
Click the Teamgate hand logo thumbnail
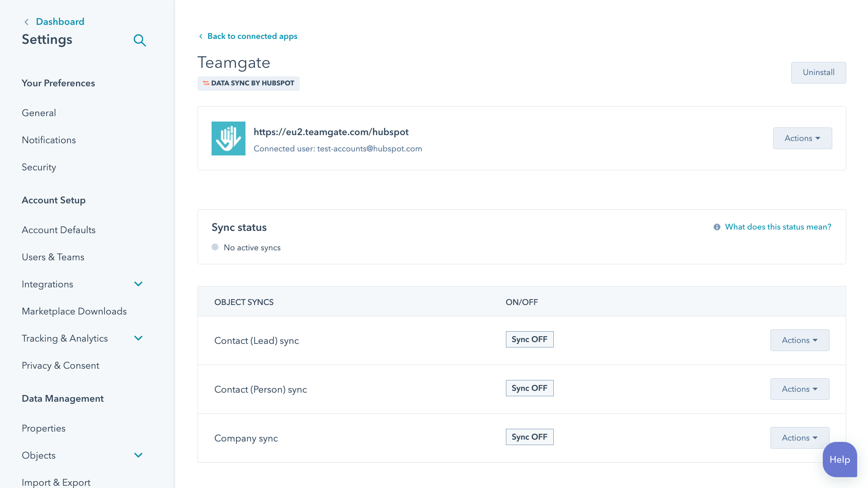pos(228,138)
